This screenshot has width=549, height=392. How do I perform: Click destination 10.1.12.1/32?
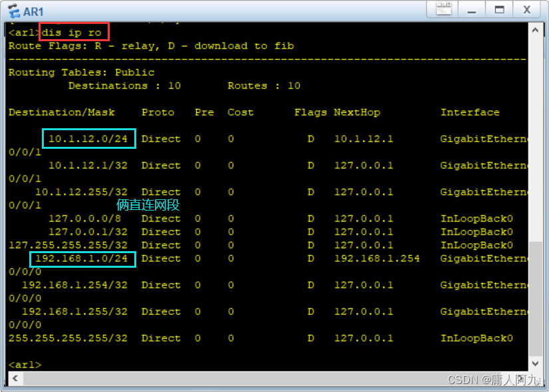click(x=88, y=165)
